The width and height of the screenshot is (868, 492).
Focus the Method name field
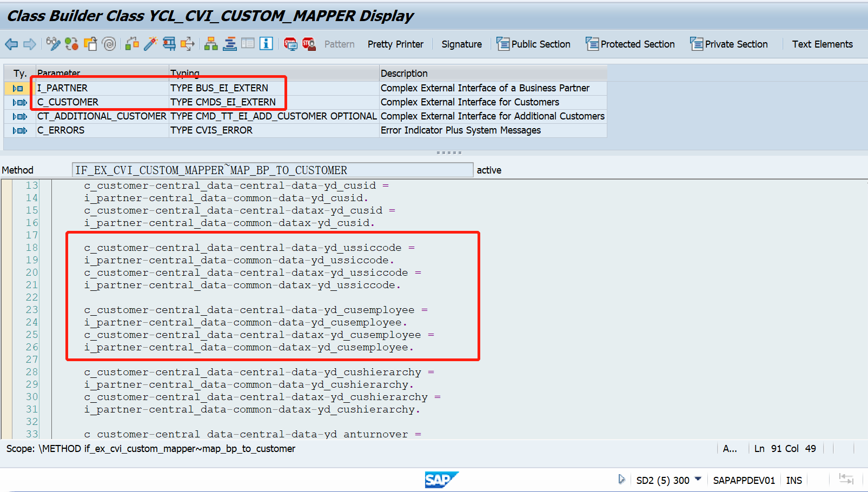273,170
